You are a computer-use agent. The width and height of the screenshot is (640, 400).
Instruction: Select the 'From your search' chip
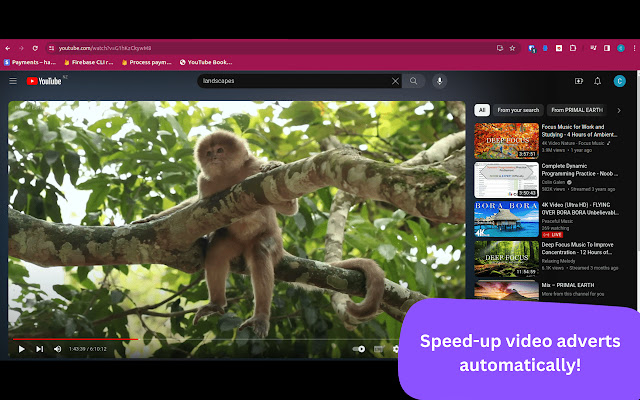518,110
